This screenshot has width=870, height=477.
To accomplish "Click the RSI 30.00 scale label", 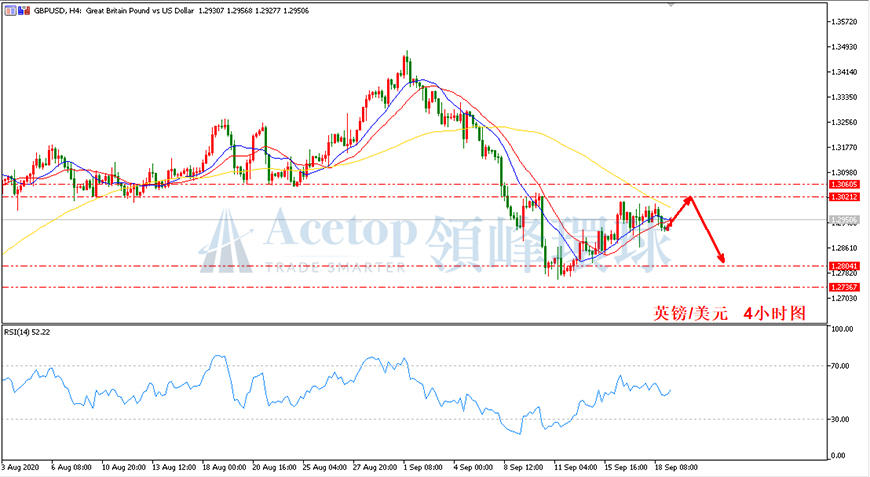I will (841, 419).
